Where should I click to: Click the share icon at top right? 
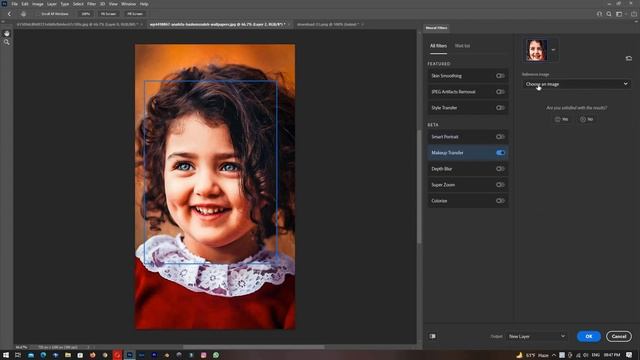click(x=633, y=14)
